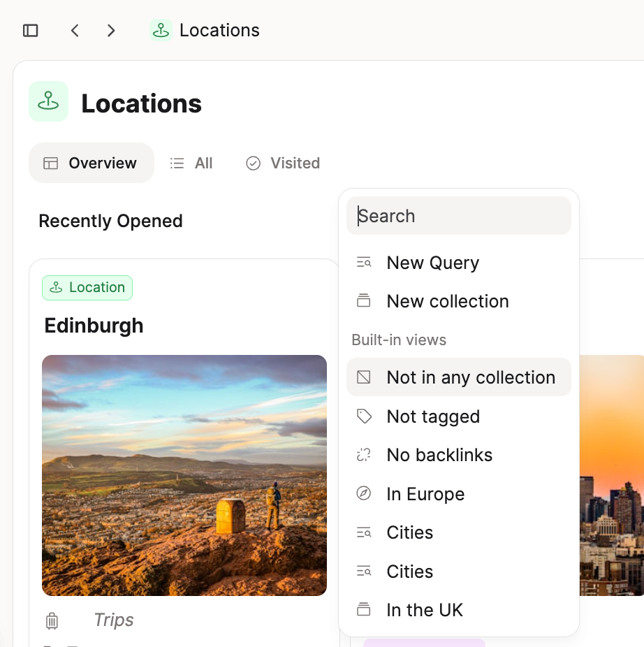Click the Trips property field
Viewport: 644px width, 647px height.
point(114,620)
